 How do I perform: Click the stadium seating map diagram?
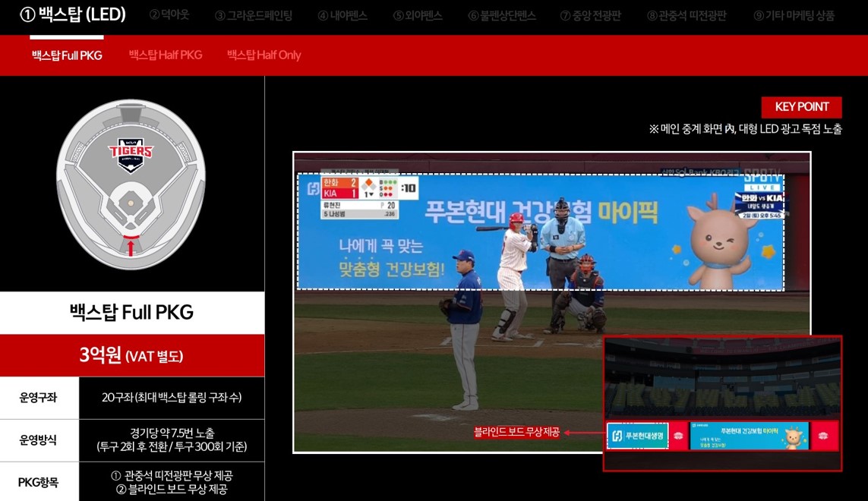pyautogui.click(x=131, y=186)
